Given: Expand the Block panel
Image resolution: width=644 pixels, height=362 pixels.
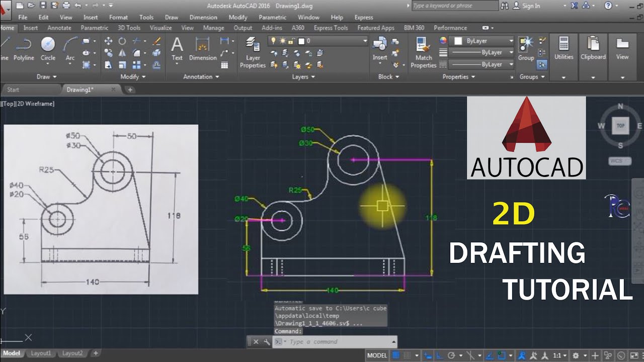Looking at the screenshot, I should pyautogui.click(x=388, y=77).
